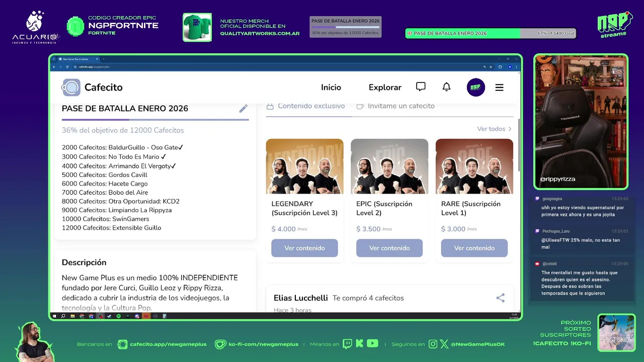Click the Cafecito goal progress bar
This screenshot has width=644, height=362.
[155, 120]
